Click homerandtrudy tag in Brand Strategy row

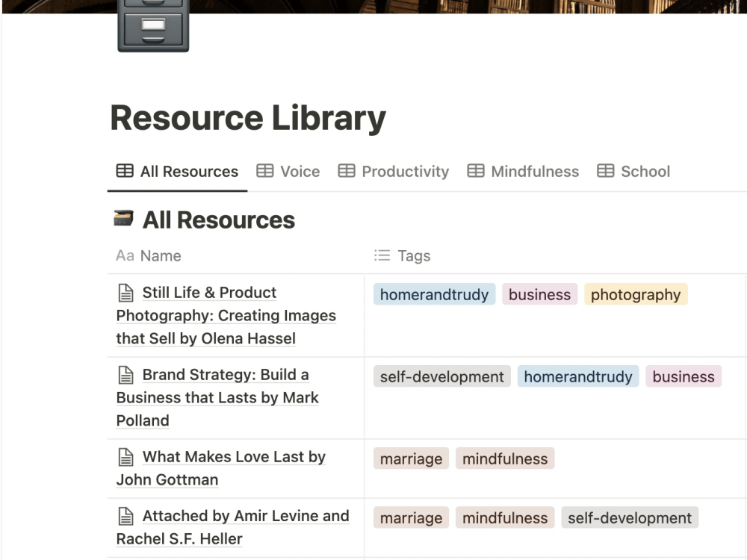tap(578, 376)
